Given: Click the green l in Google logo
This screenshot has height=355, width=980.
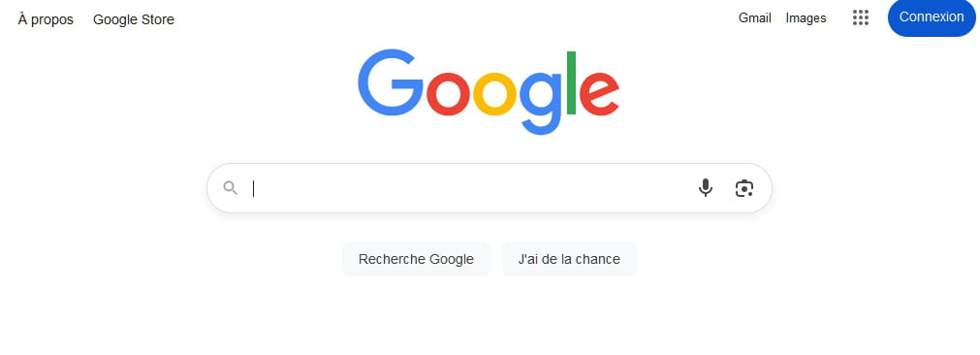Looking at the screenshot, I should pos(571,83).
